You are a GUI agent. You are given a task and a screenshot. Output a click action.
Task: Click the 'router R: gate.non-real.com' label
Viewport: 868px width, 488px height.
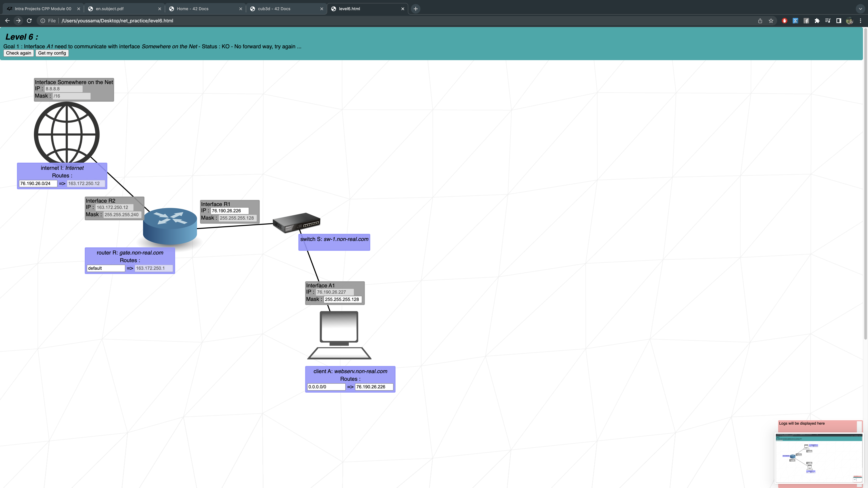(x=130, y=253)
